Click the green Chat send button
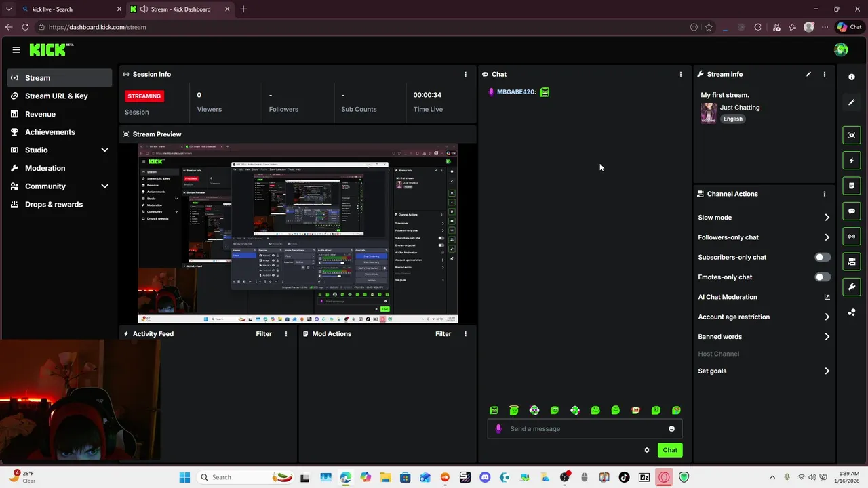 (670, 450)
